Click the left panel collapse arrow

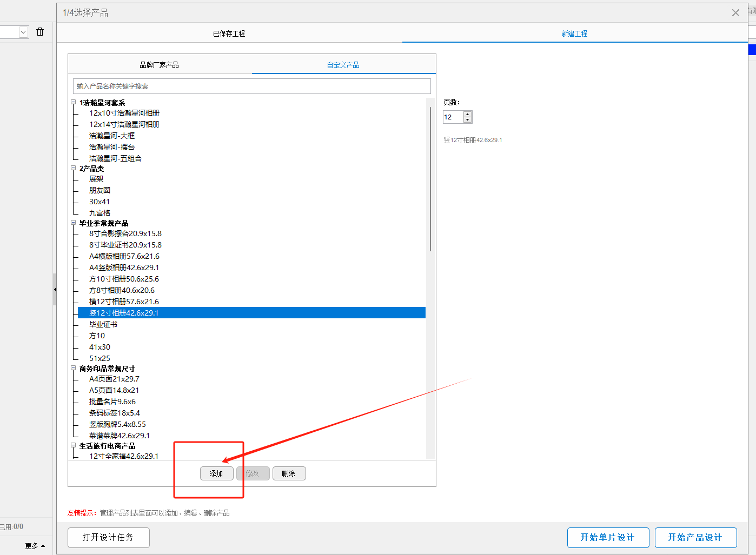[55, 289]
